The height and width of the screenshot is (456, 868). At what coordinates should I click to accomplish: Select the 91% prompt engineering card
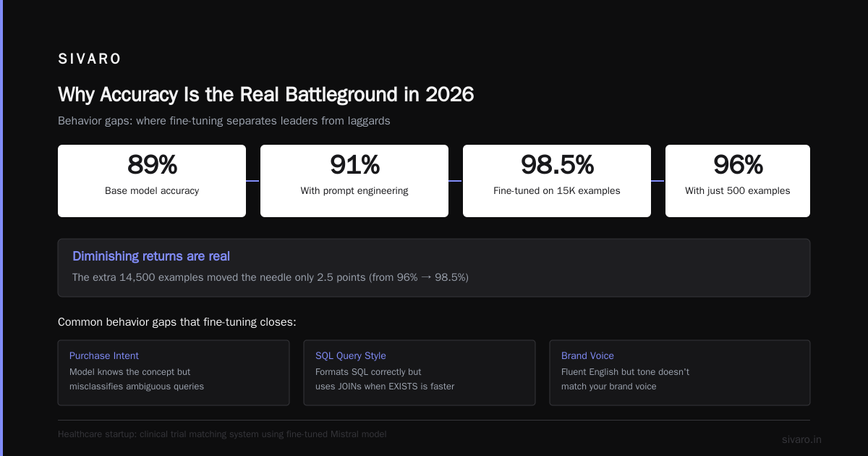tap(354, 181)
